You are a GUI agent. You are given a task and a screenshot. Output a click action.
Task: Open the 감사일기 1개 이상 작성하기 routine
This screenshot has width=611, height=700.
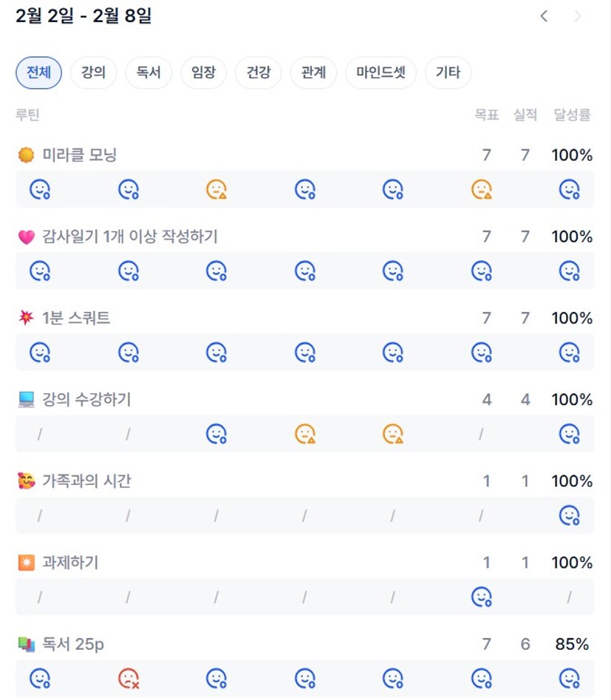130,237
